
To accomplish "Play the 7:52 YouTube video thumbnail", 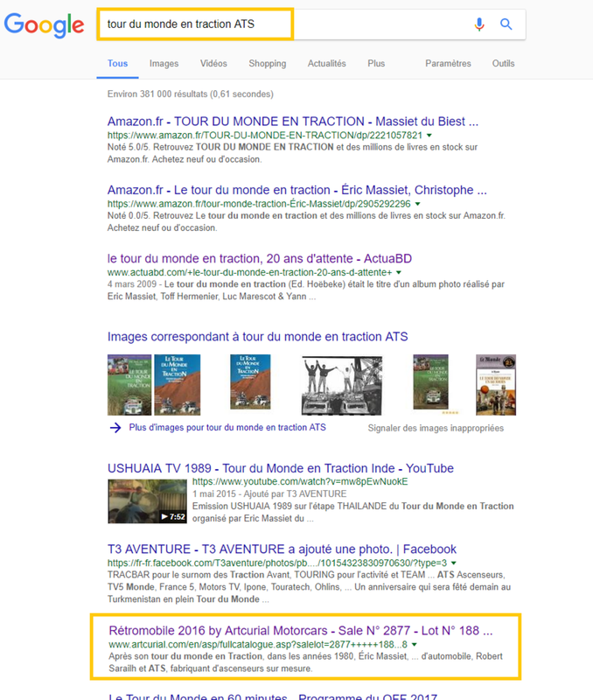I will [x=147, y=501].
